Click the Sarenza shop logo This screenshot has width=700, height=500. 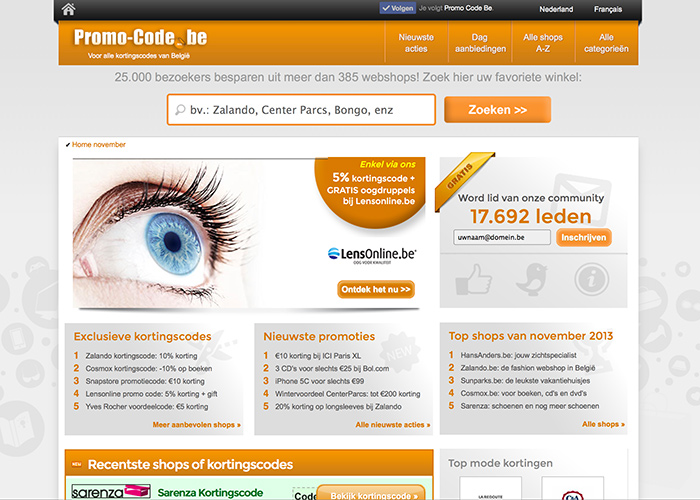(111, 492)
